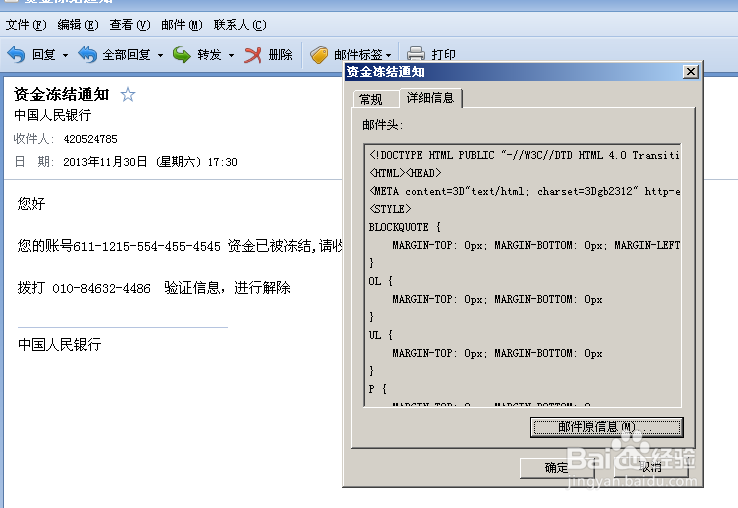The image size is (738, 508).
Task: Click account number 611-1215-554-455-4545
Action: point(147,246)
